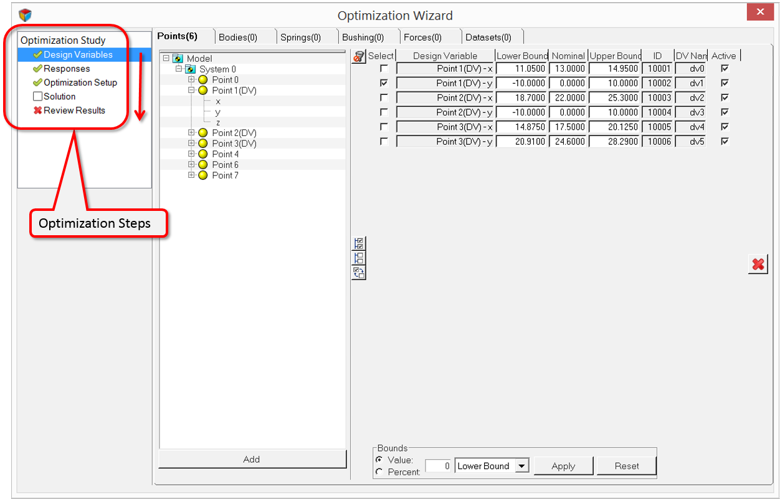The width and height of the screenshot is (782, 501).
Task: Click the select-all checkboxes icon
Action: (359, 243)
